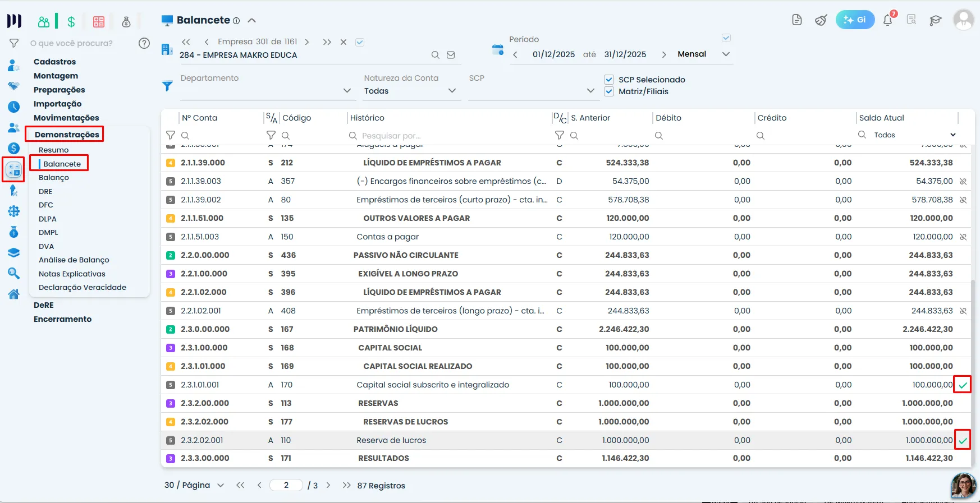The image size is (980, 503).
Task: Toggle the checkbox above the Mensal dropdown
Action: point(726,38)
